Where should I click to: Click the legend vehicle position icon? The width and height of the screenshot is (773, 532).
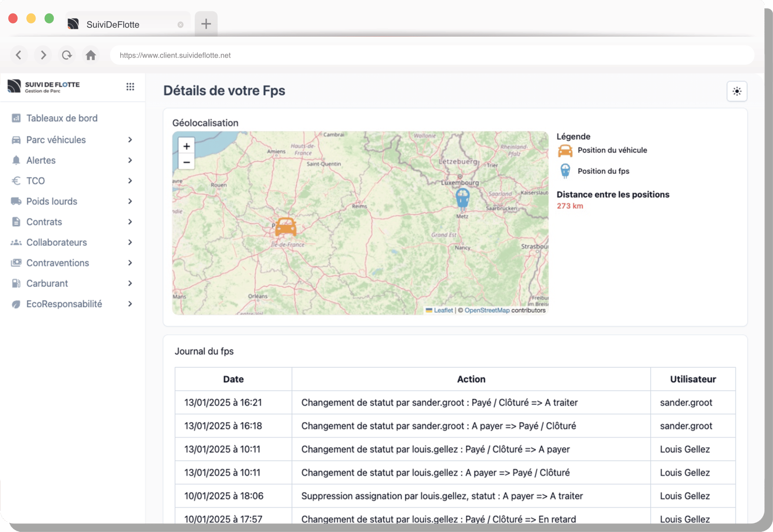click(565, 150)
